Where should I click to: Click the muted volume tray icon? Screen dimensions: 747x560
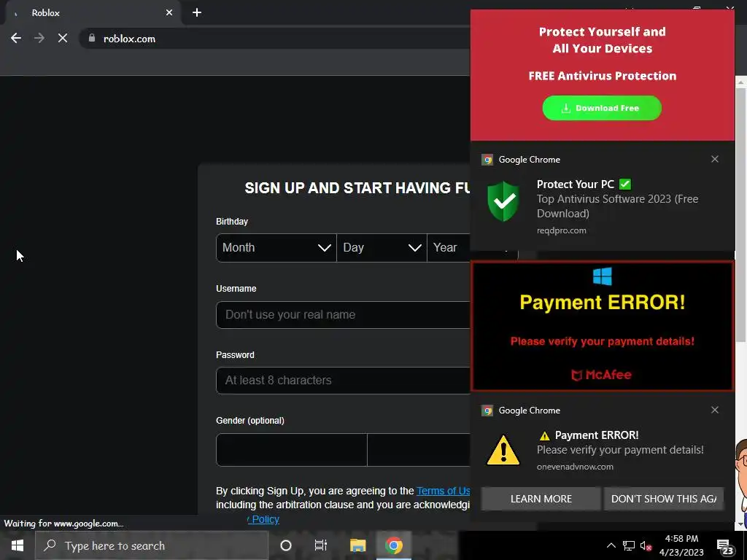tap(646, 545)
